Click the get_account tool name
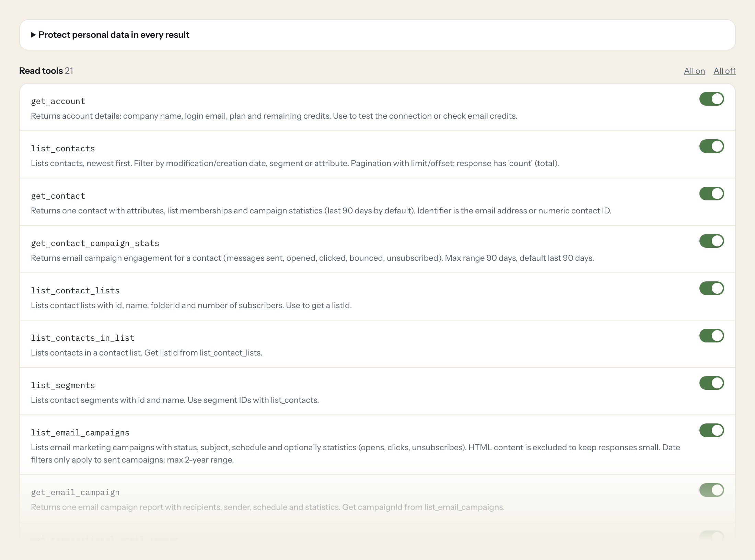Viewport: 755px width, 560px height. 58,101
